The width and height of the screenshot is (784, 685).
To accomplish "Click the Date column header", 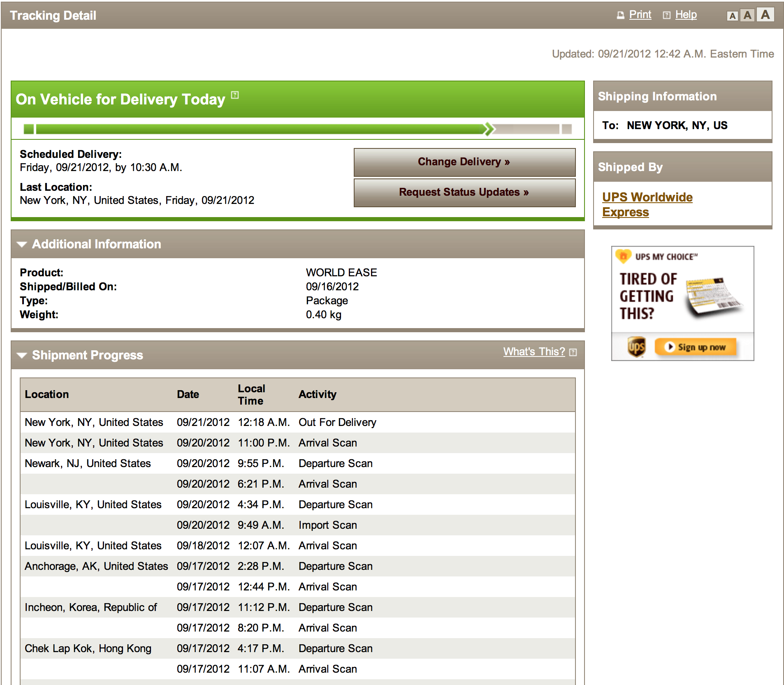I will pyautogui.click(x=188, y=394).
